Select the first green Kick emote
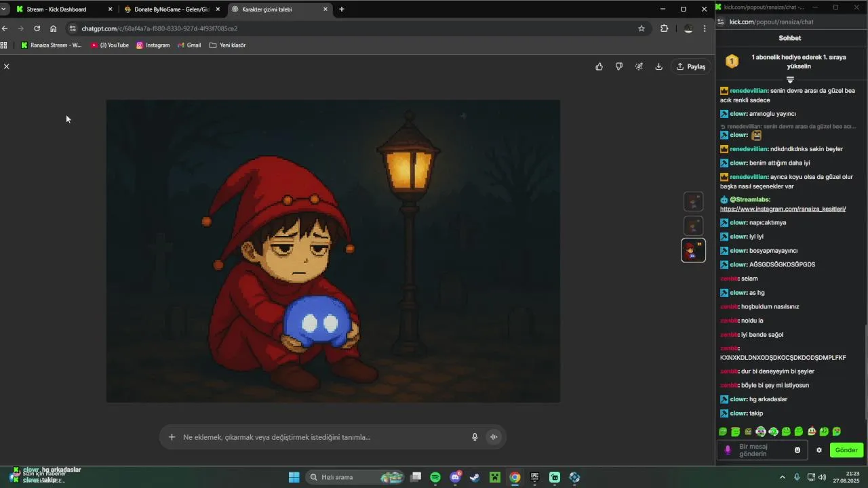This screenshot has height=488, width=868. click(723, 432)
